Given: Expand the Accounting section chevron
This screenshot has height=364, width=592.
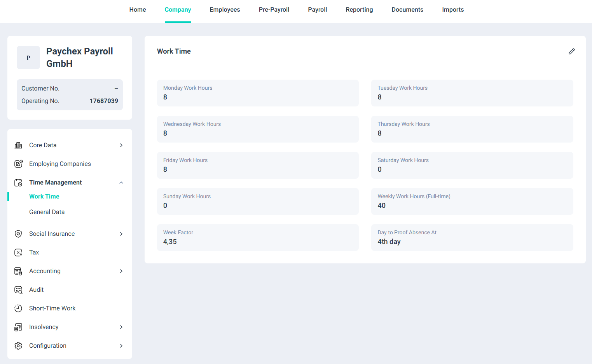Looking at the screenshot, I should tap(121, 271).
